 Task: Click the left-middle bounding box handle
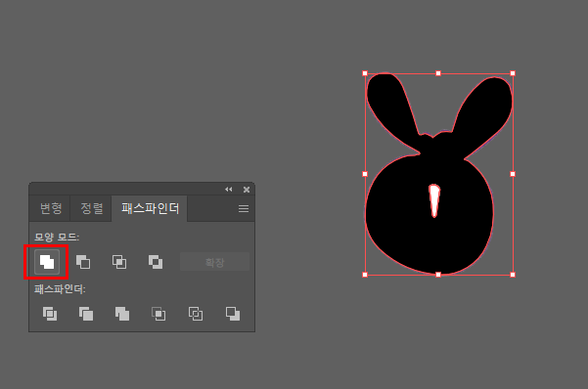coord(365,174)
